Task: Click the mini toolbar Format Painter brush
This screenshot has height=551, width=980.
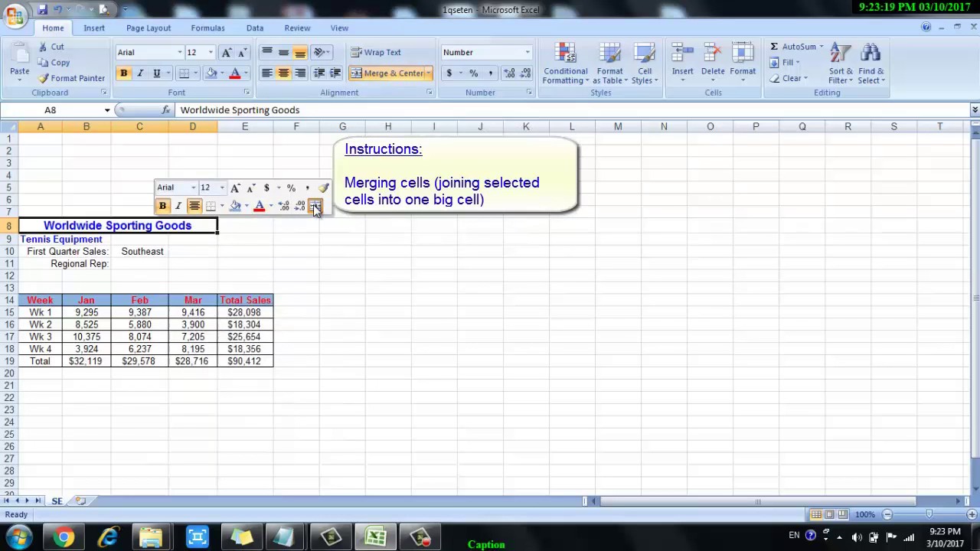Action: click(x=323, y=187)
